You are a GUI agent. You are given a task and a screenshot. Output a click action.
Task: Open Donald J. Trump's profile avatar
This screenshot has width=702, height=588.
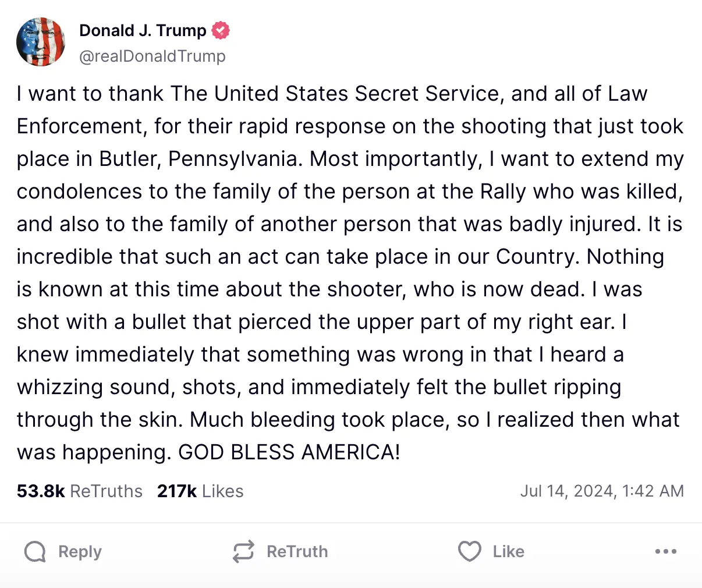(x=40, y=42)
